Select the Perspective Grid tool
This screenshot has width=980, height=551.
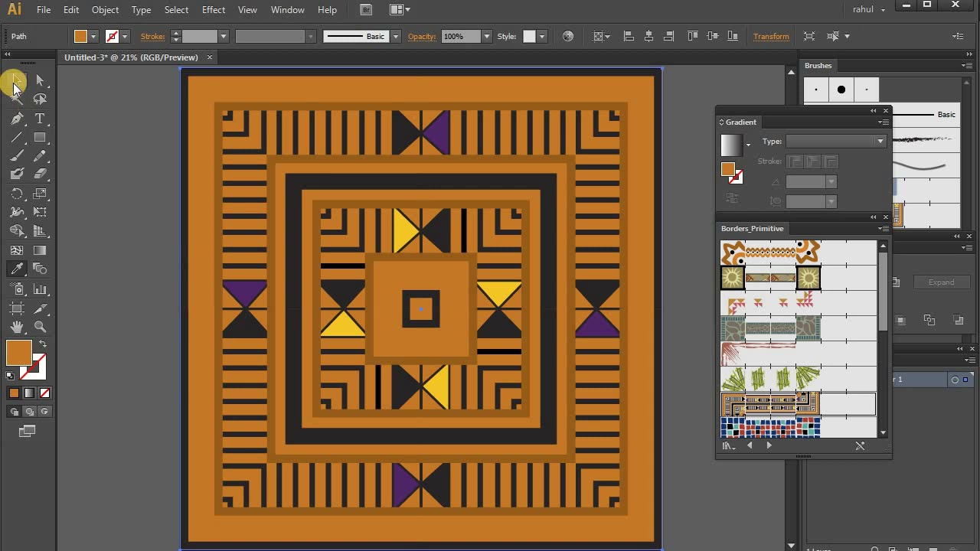(x=40, y=231)
